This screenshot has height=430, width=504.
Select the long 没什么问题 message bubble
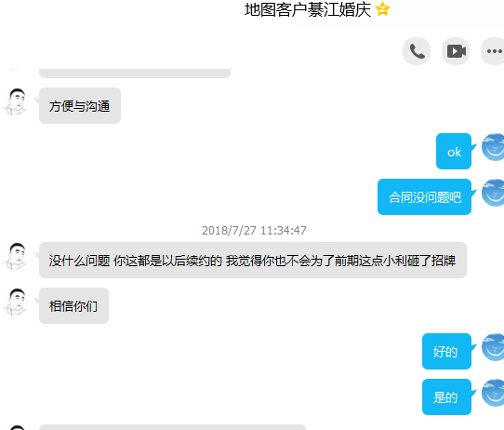253,261
